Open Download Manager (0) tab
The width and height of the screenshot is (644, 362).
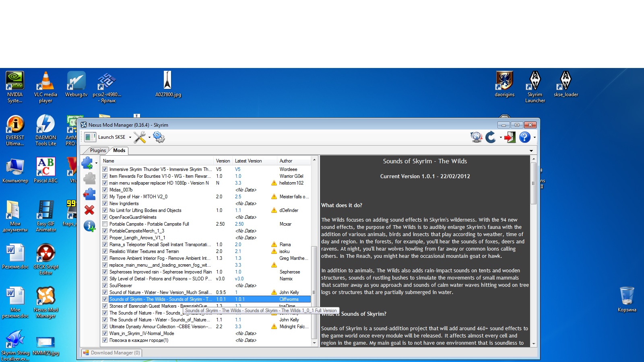[x=111, y=353]
